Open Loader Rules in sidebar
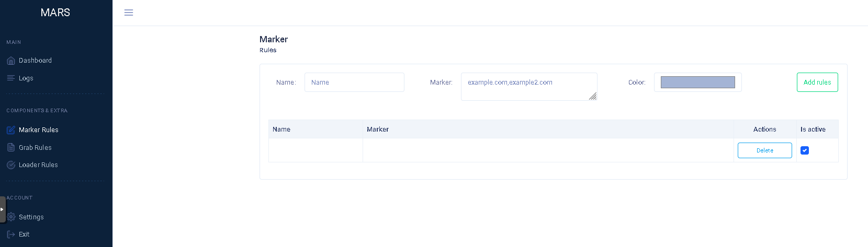Image resolution: width=868 pixels, height=247 pixels. coord(38,165)
